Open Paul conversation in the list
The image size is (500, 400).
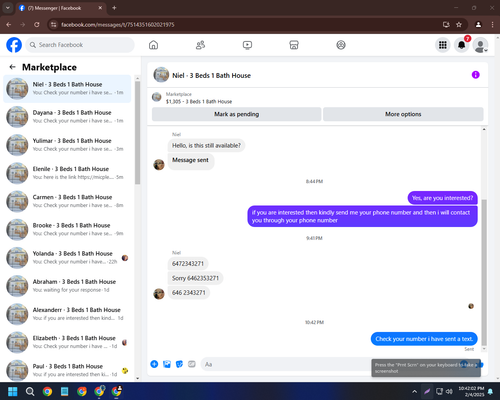(67, 370)
